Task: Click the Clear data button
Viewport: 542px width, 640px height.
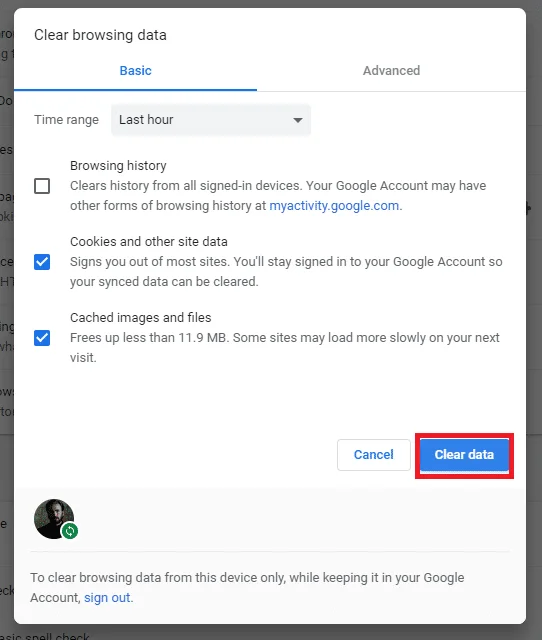Action: pyautogui.click(x=464, y=455)
